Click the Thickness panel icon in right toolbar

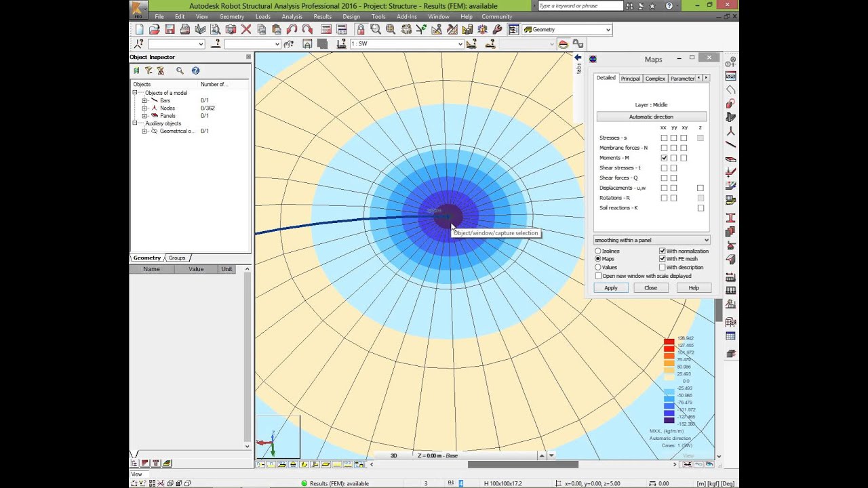click(x=730, y=232)
